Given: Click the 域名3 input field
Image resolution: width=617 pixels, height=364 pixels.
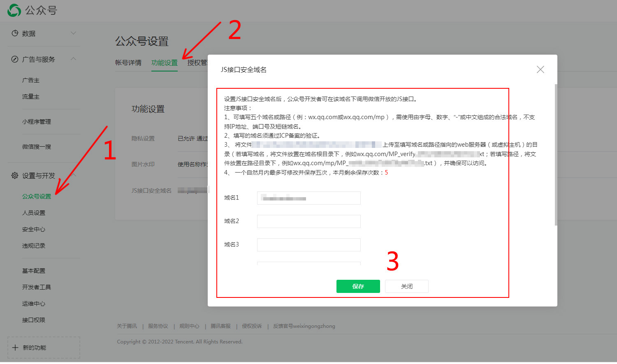Looking at the screenshot, I should pyautogui.click(x=309, y=245).
